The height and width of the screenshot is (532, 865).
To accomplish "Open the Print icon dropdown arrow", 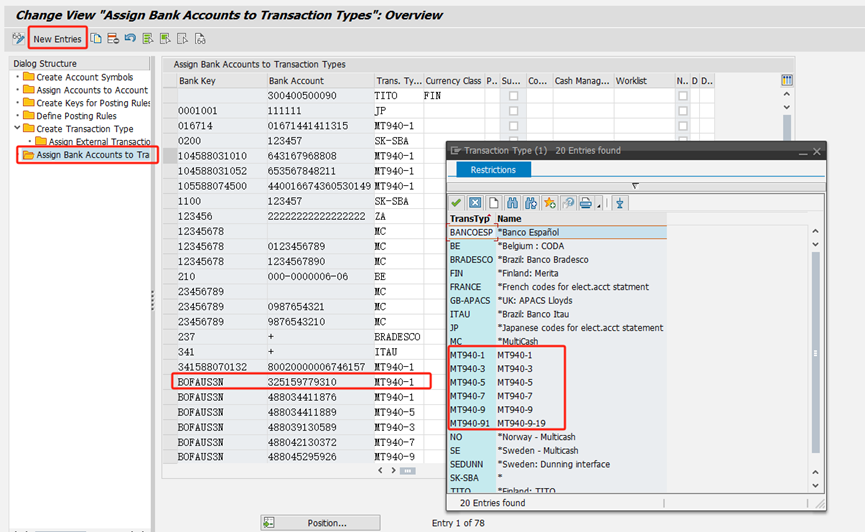I will pyautogui.click(x=598, y=204).
